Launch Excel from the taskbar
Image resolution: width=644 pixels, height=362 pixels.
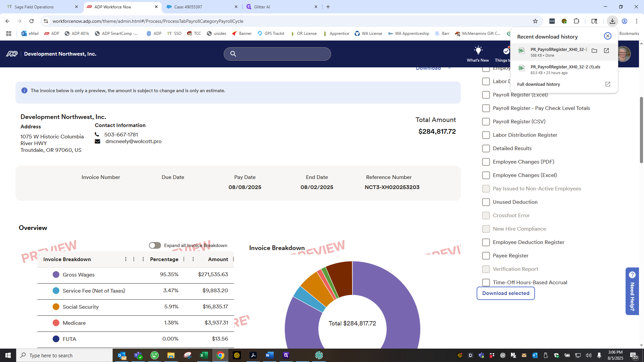click(204, 355)
